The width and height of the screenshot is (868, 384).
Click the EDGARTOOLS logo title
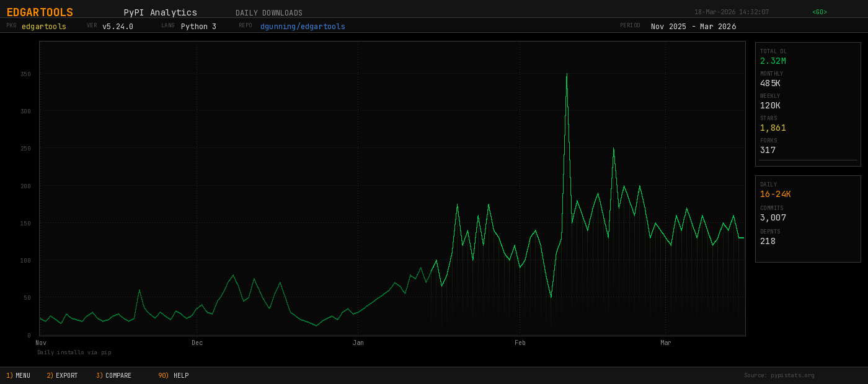(40, 12)
